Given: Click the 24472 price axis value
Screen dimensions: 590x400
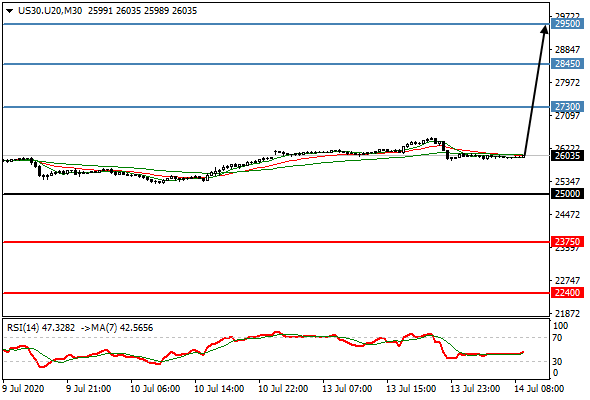Looking at the screenshot, I should point(567,214).
